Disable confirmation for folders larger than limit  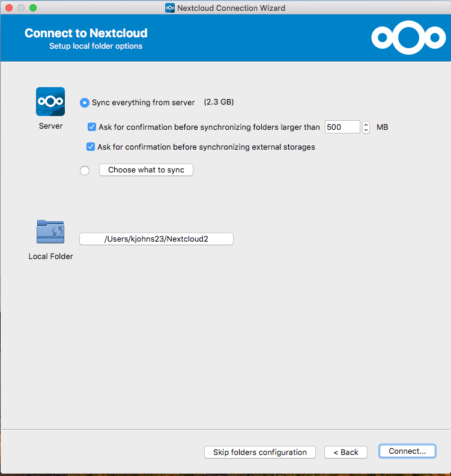pyautogui.click(x=92, y=127)
